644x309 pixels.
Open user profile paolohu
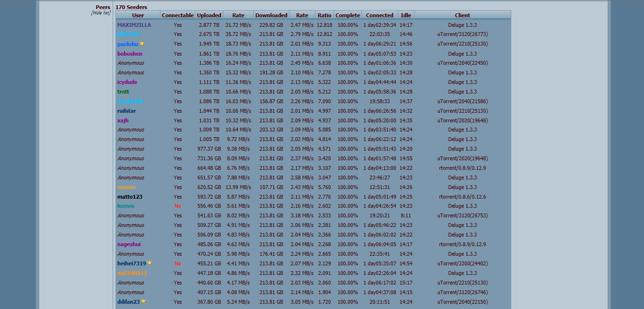click(127, 44)
